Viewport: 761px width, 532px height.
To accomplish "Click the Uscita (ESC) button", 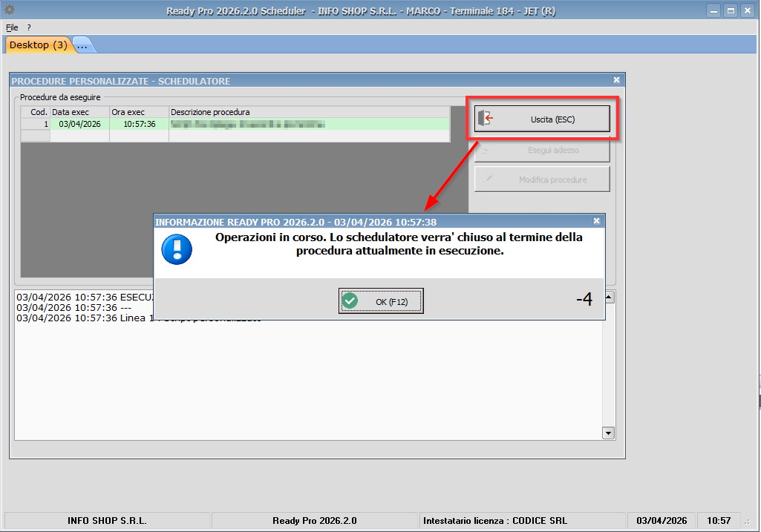I will [x=542, y=119].
